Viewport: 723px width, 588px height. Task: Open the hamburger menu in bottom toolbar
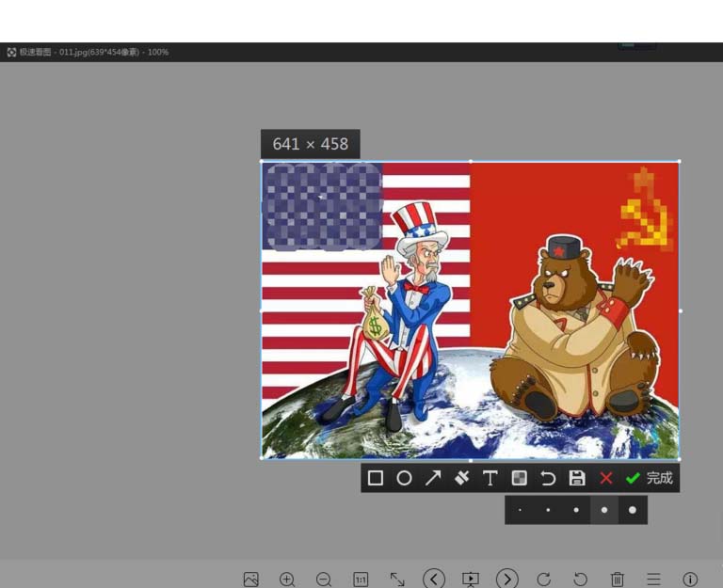[x=654, y=580]
